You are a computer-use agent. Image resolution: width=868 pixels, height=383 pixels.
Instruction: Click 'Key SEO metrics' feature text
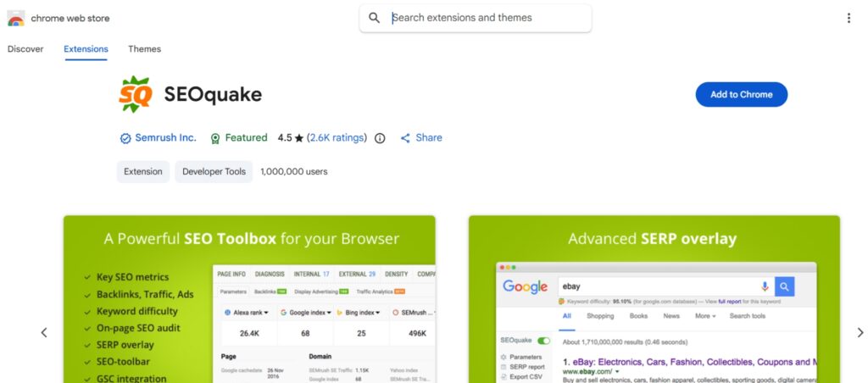point(133,277)
